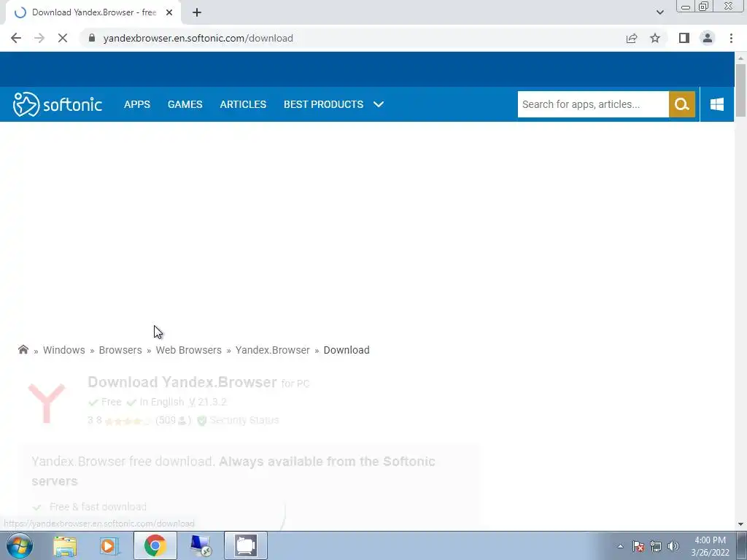Image resolution: width=747 pixels, height=560 pixels.
Task: Bookmark this page with the star icon
Action: coord(655,38)
